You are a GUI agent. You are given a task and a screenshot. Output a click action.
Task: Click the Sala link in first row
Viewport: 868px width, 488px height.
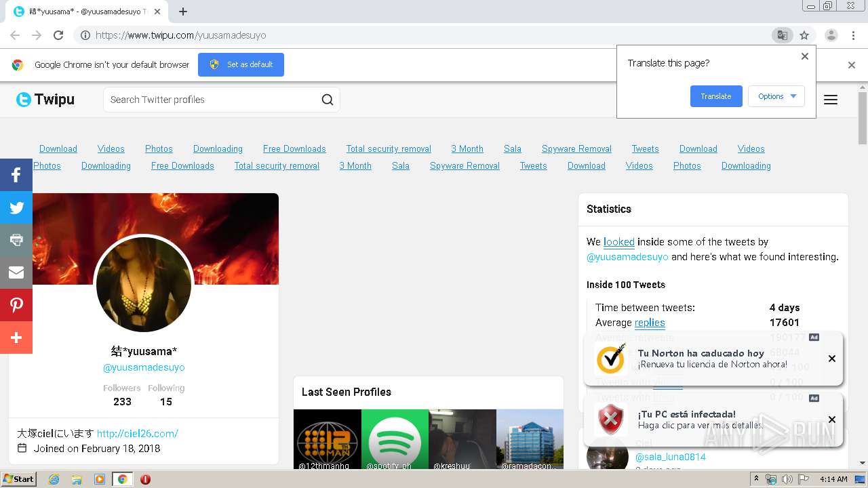pyautogui.click(x=513, y=149)
